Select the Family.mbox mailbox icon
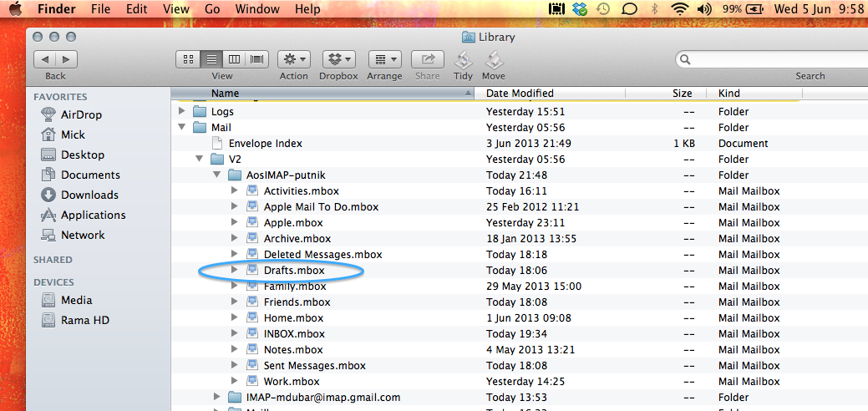This screenshot has width=868, height=411. coord(252,287)
